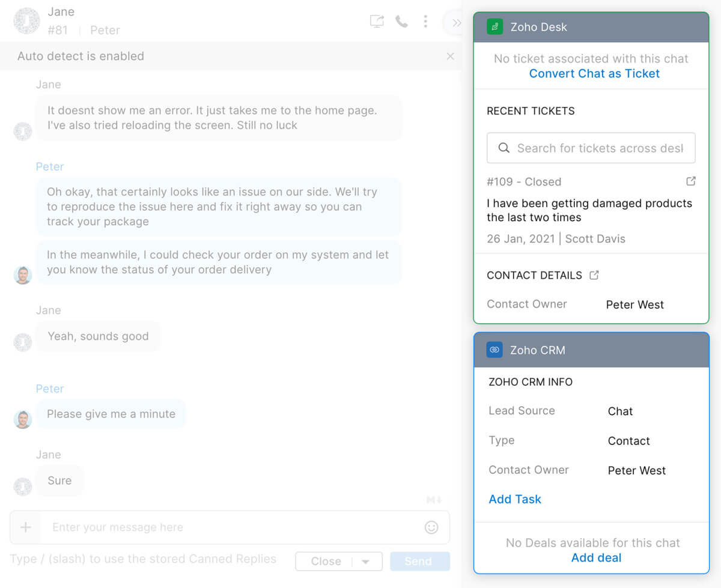This screenshot has height=588, width=721.
Task: Toggle the markdown icon above message box
Action: coord(434,500)
